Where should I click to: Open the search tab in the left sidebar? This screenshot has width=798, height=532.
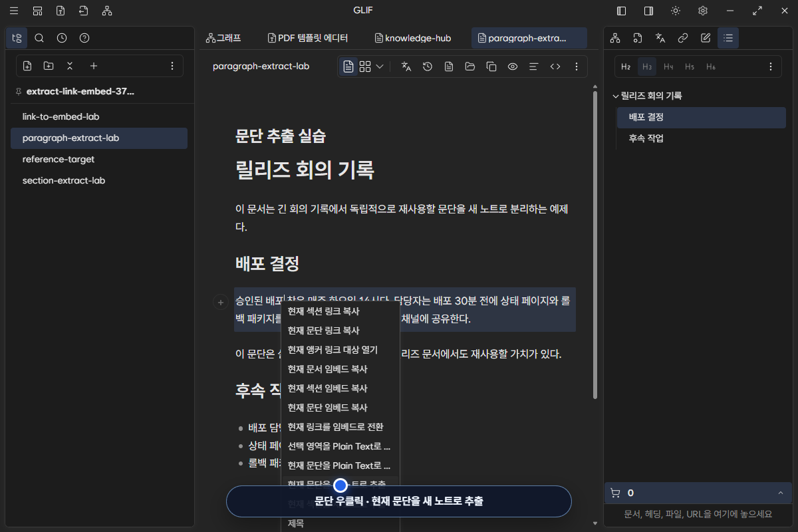(x=39, y=38)
